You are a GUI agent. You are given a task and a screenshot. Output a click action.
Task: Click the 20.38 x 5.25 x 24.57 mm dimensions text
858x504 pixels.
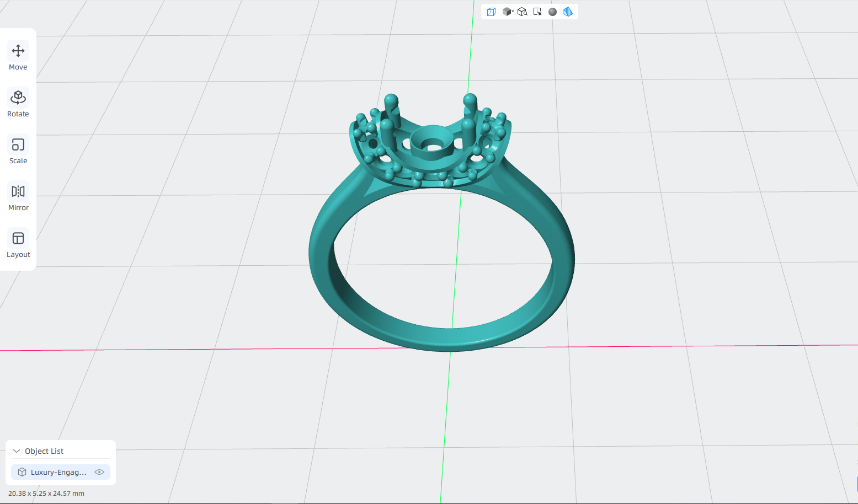pos(46,494)
